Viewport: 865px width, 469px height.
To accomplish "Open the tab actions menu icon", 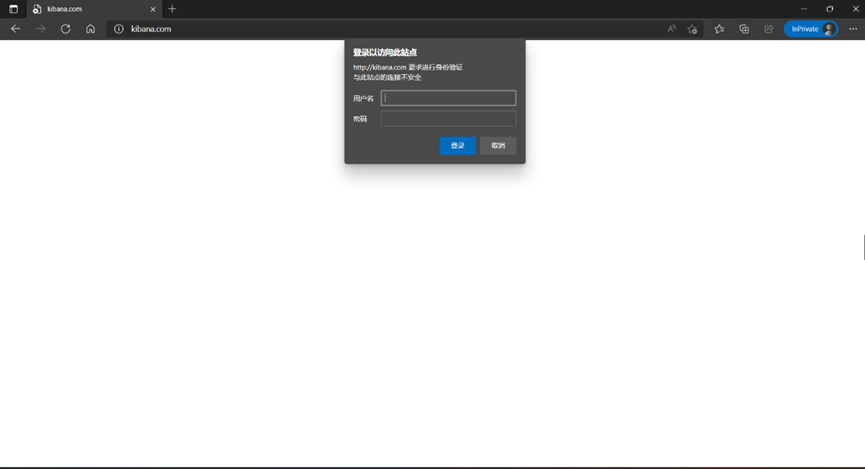I will coord(13,9).
